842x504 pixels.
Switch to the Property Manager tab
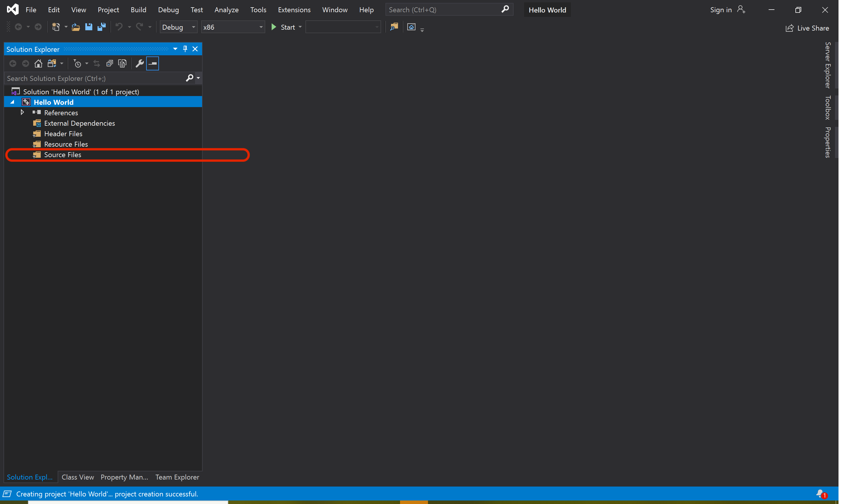tap(124, 477)
